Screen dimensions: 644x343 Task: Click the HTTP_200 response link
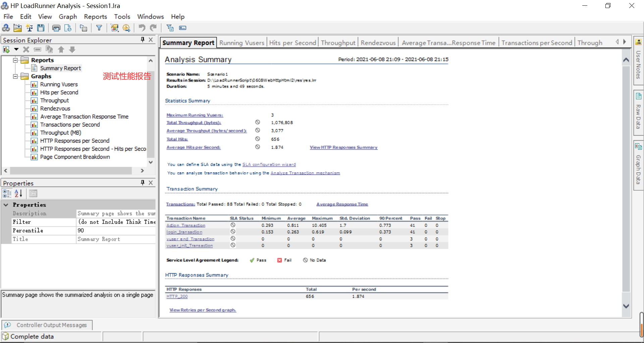(x=177, y=296)
